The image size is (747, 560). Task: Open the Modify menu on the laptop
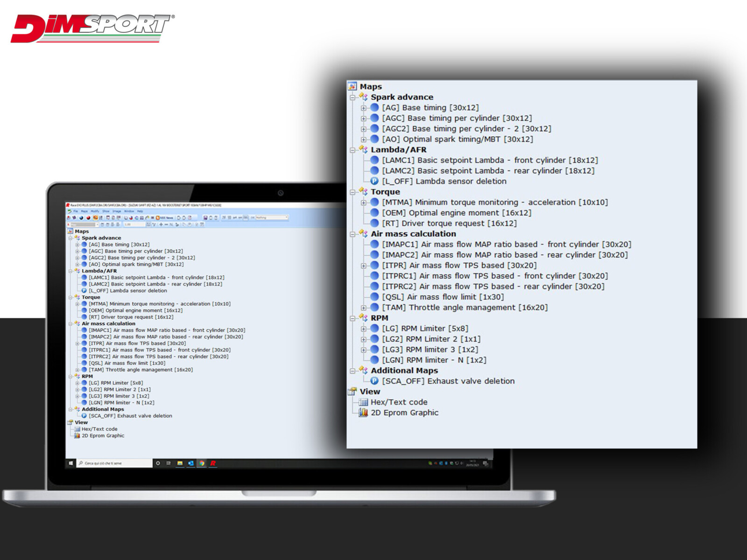pos(95,211)
